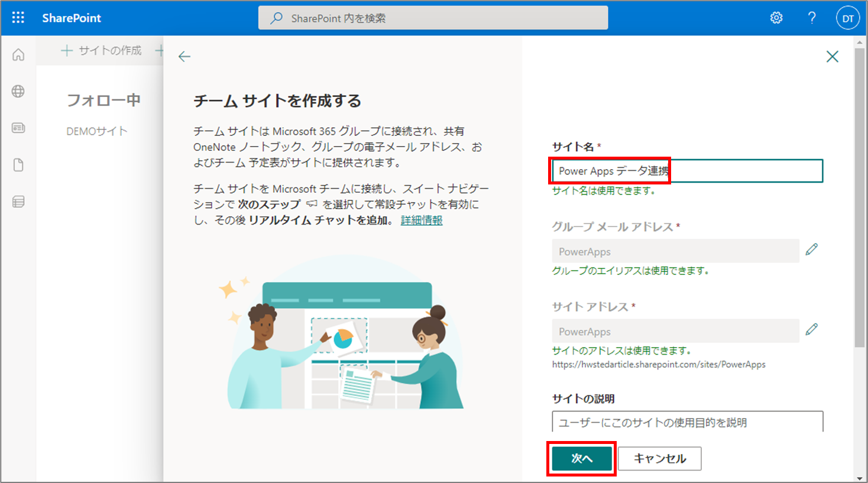Click the 次へ button
The width and height of the screenshot is (868, 483).
click(x=582, y=459)
